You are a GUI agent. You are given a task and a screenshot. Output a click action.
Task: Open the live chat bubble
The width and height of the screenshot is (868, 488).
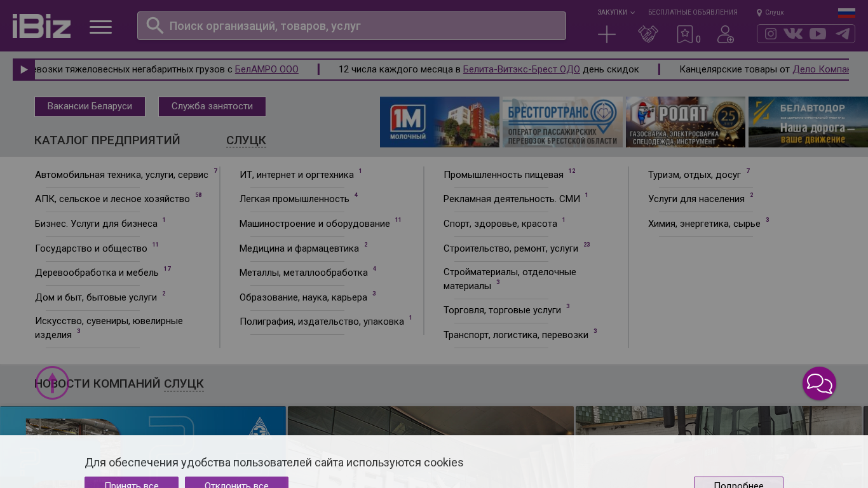(819, 384)
